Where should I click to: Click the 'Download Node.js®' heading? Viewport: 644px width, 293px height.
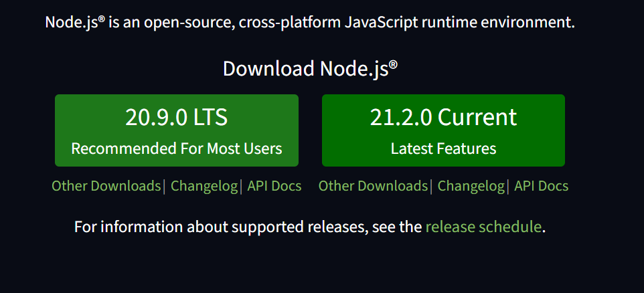point(310,68)
